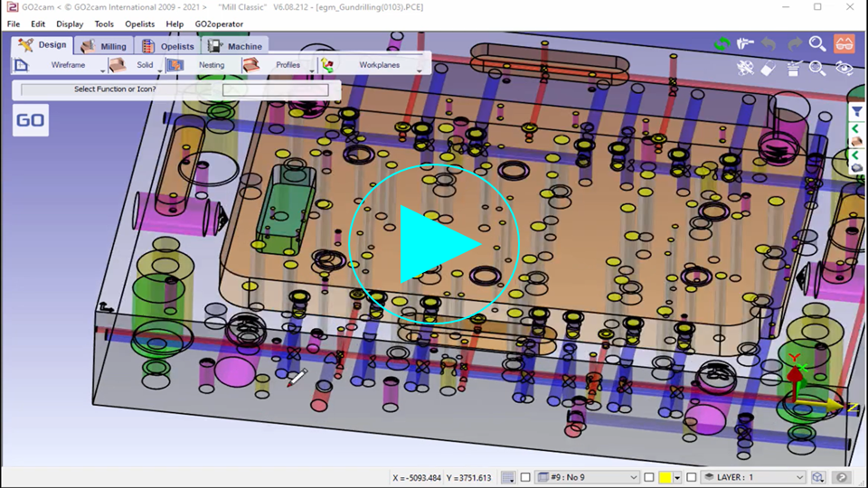Screen dimensions: 868x488
Task: Toggle the orange glasses view icon
Action: [x=844, y=43]
